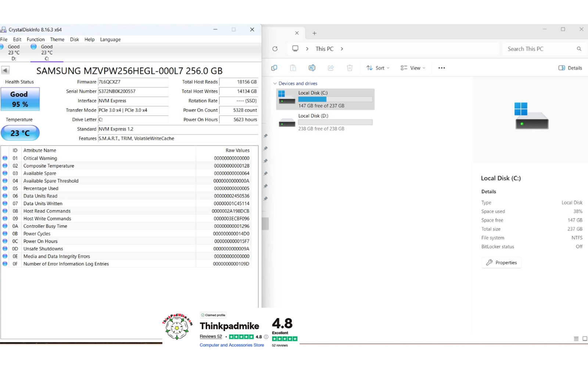Click the Explorer navigation pane scrollbar

coord(265,224)
